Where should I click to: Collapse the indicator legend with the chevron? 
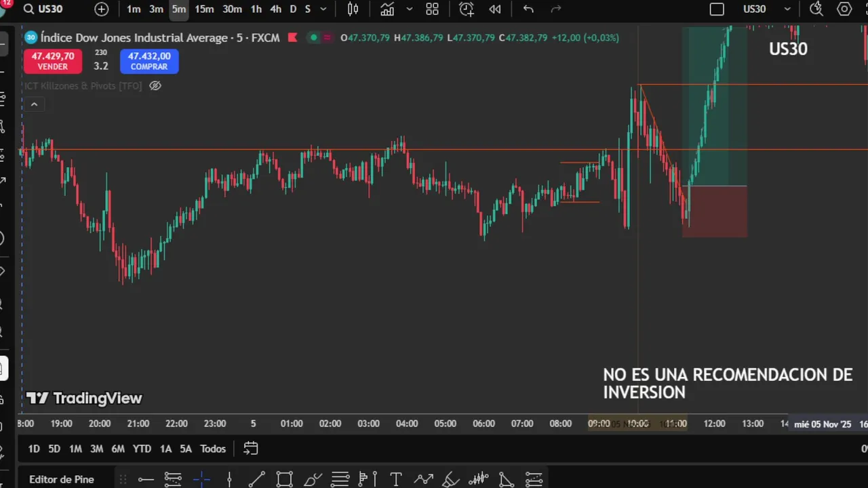coord(34,104)
